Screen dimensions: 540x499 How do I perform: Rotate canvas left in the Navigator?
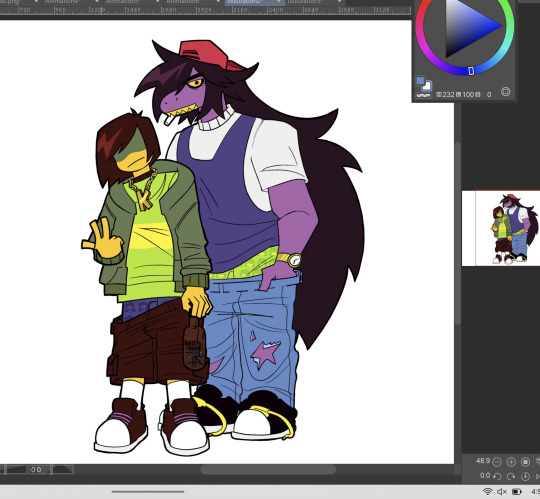point(497,476)
